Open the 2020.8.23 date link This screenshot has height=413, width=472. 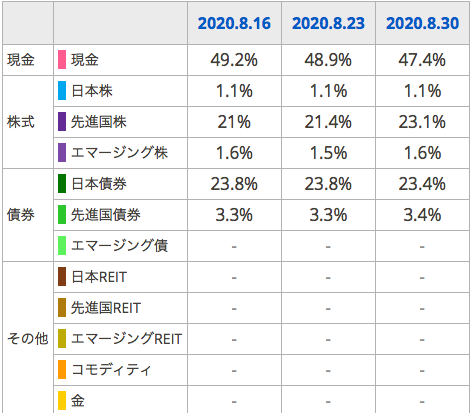coord(328,24)
